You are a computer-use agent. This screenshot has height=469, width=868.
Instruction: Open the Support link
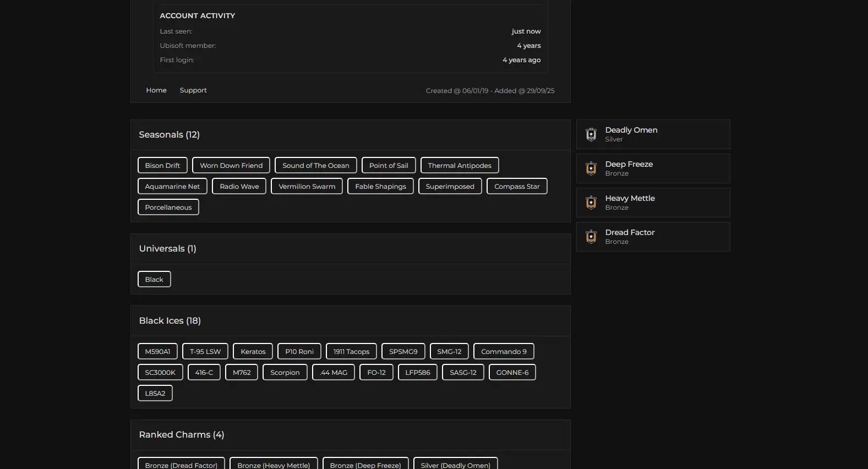click(x=193, y=90)
